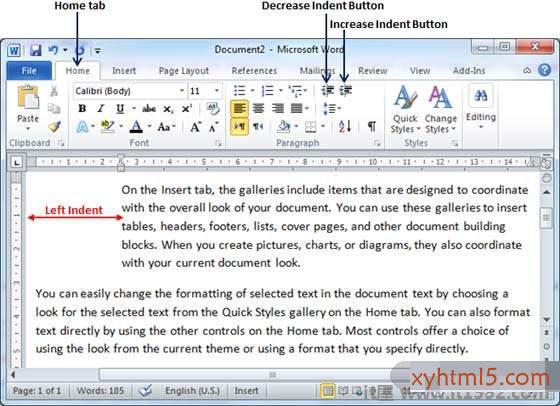Open the Review tab
Screen dimensions: 560x406
(372, 71)
